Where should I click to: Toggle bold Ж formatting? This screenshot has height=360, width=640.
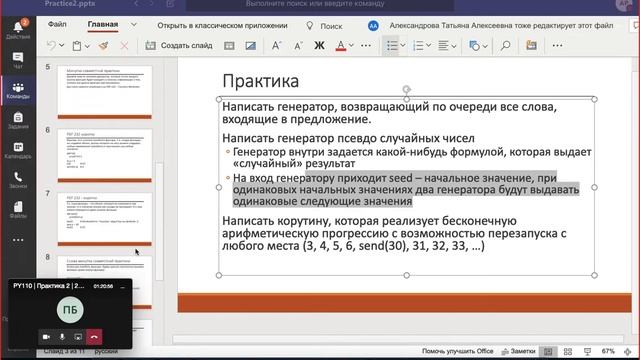[319, 45]
